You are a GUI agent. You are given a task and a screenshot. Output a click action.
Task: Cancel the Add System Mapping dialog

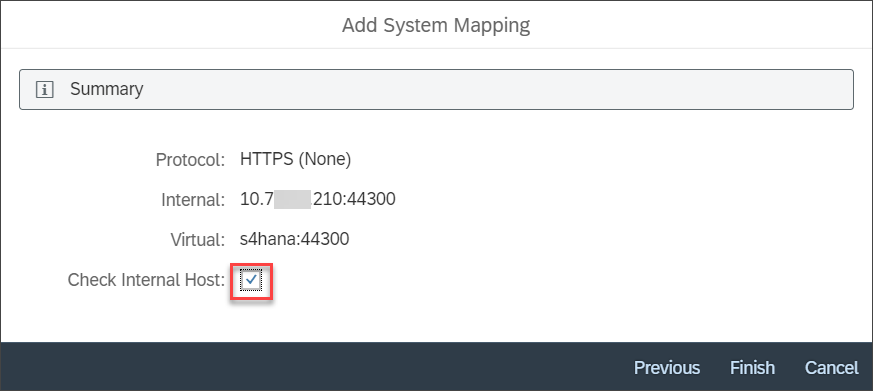[x=832, y=368]
